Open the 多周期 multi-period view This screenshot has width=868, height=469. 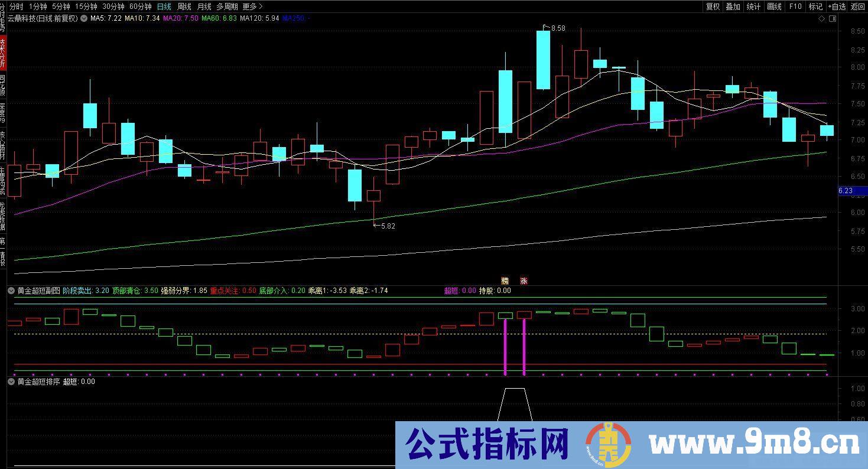[x=227, y=6]
